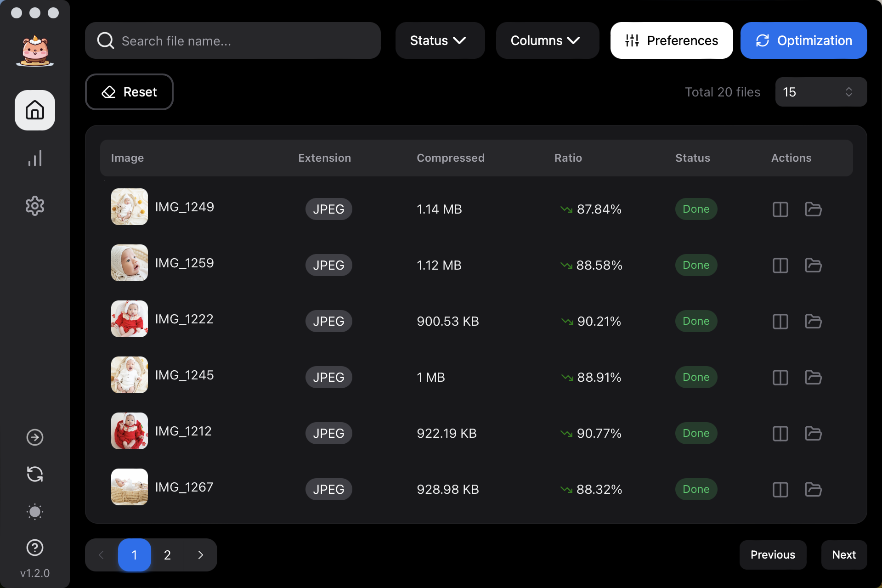Click the Reset button

(x=129, y=92)
